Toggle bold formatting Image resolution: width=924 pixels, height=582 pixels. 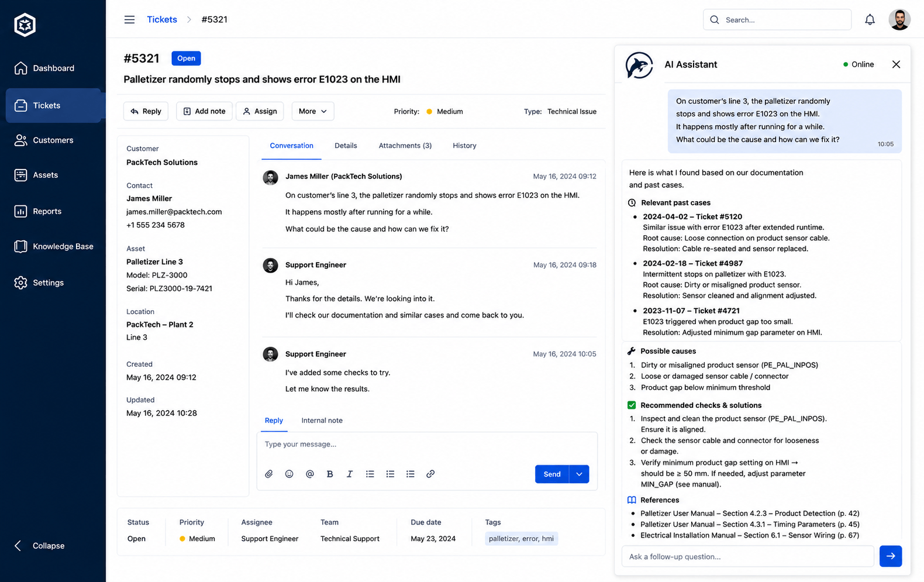330,474
